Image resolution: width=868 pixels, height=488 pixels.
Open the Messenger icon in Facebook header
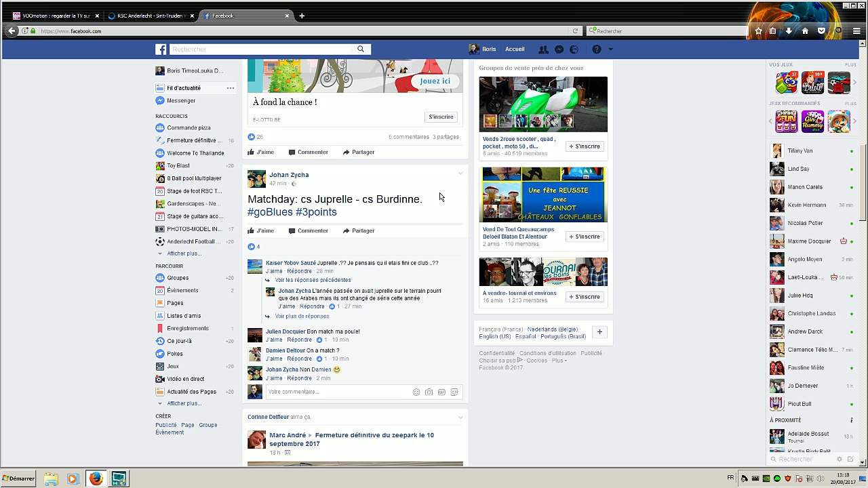559,49
